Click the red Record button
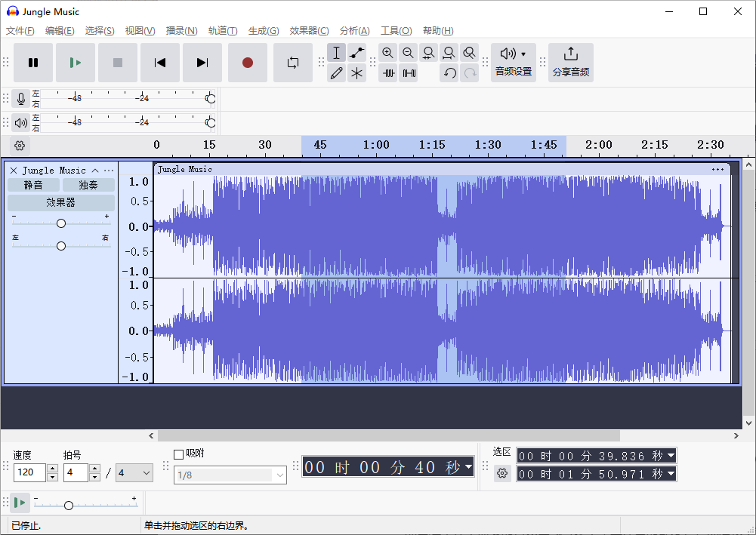 pos(248,63)
